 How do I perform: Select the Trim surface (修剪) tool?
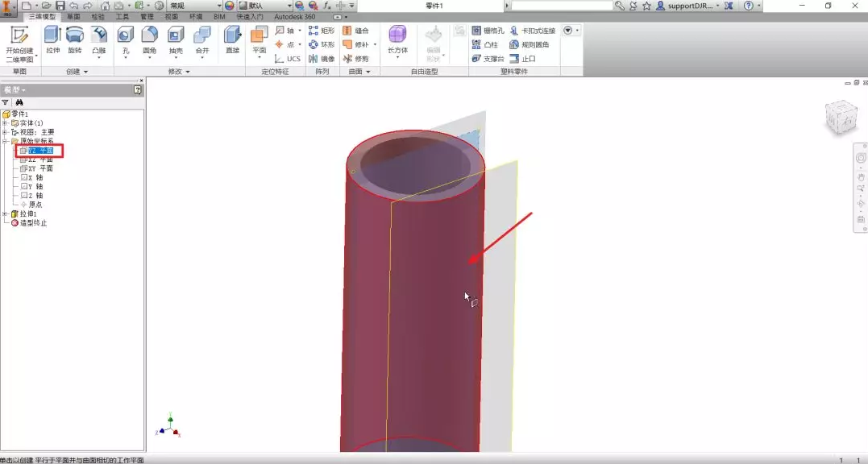pos(355,59)
